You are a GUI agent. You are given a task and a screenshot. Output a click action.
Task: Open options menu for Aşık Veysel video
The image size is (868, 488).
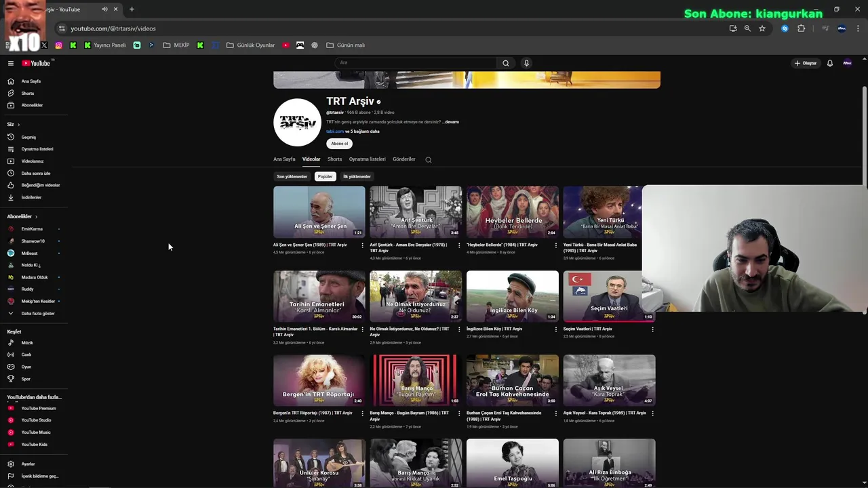(x=652, y=413)
